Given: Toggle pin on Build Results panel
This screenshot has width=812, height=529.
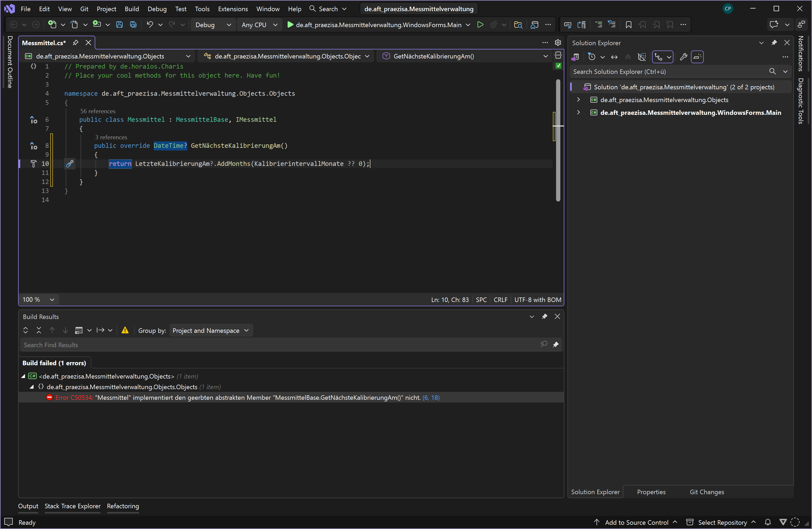Looking at the screenshot, I should click(x=545, y=316).
